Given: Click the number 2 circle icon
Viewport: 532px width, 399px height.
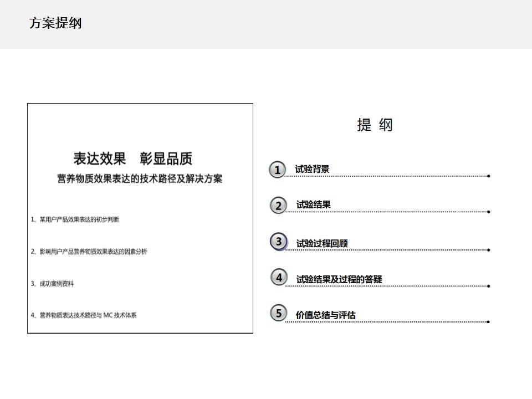Looking at the screenshot, I should click(279, 206).
